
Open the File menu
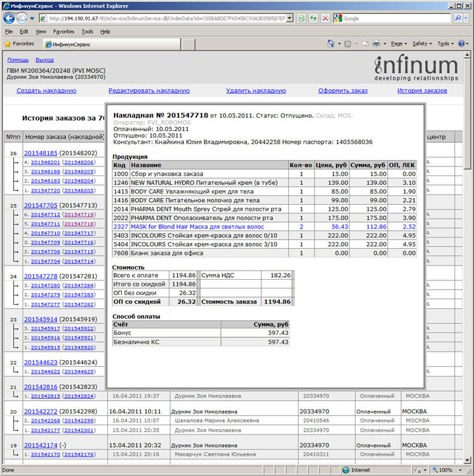pyautogui.click(x=9, y=32)
